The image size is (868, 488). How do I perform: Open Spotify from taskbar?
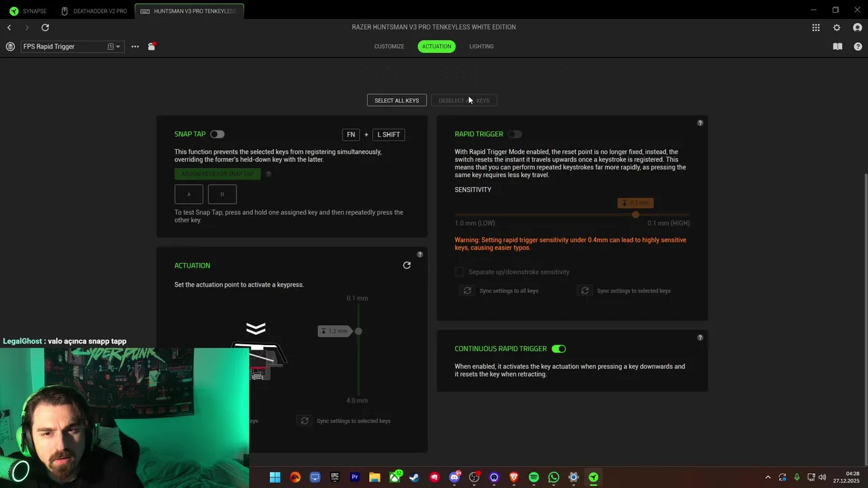(x=534, y=477)
